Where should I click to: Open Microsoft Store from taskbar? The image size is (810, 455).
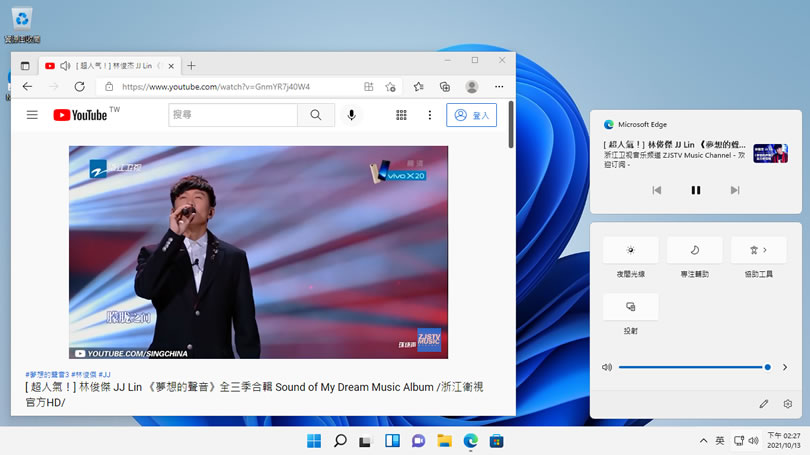click(497, 441)
